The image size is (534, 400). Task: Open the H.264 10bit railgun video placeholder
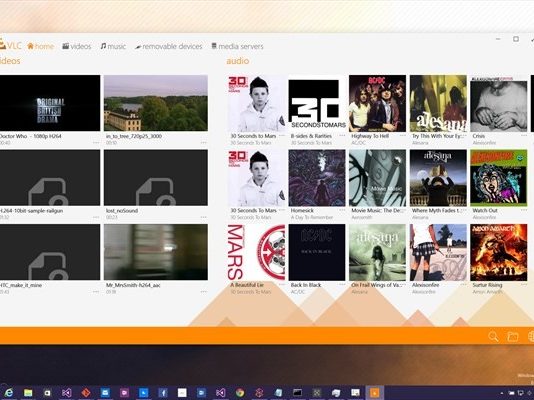click(50, 178)
